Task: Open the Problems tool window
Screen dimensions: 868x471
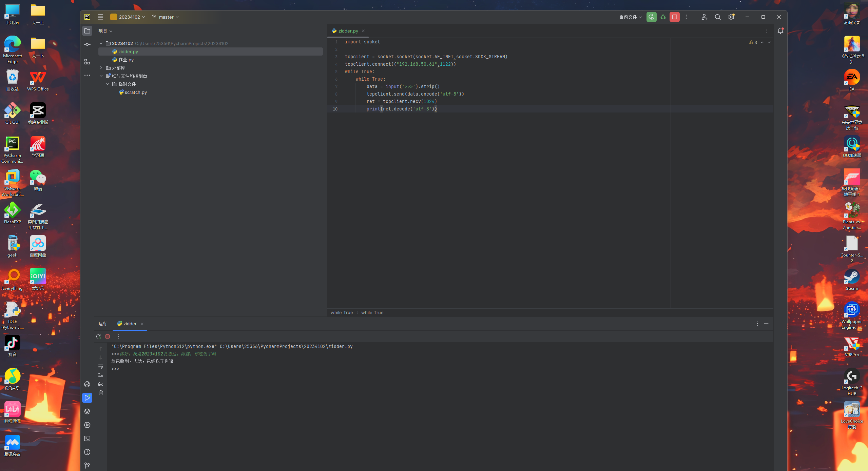Action: coord(87,452)
